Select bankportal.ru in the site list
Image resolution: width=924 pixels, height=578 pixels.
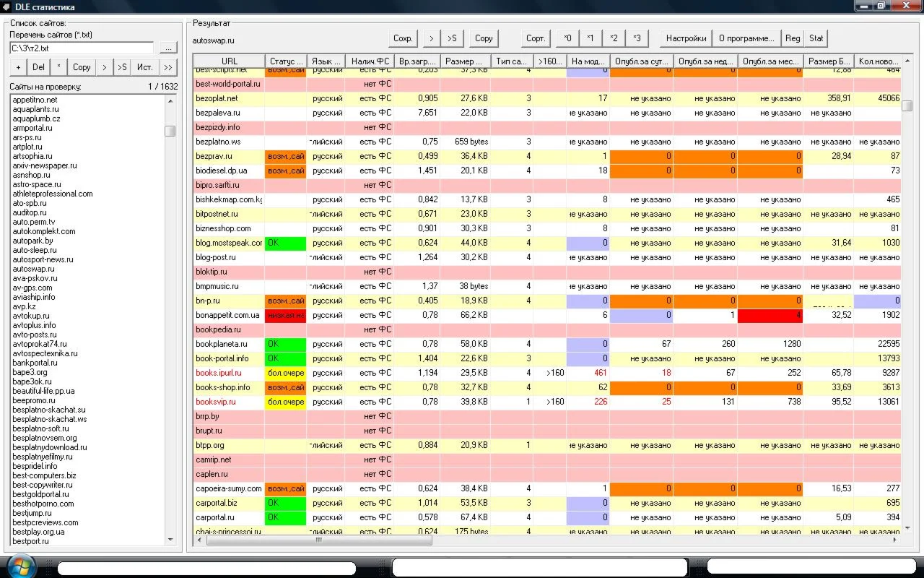[35, 363]
